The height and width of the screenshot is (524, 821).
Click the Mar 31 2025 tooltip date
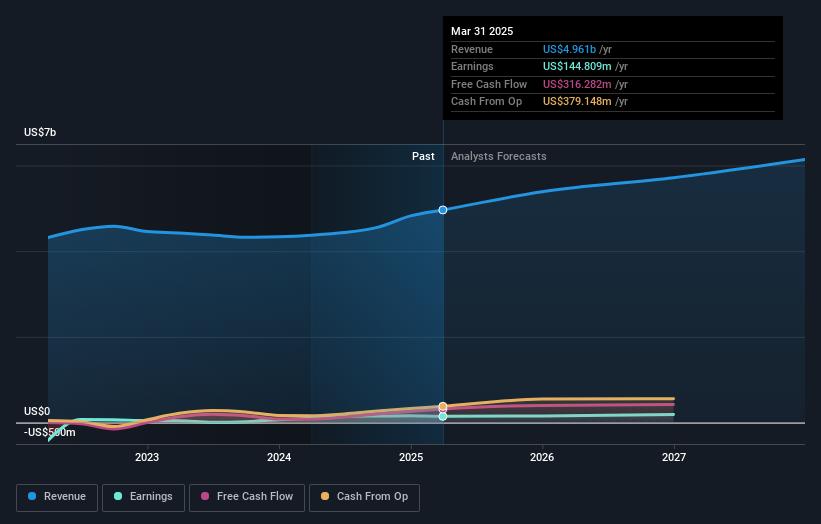tap(482, 31)
